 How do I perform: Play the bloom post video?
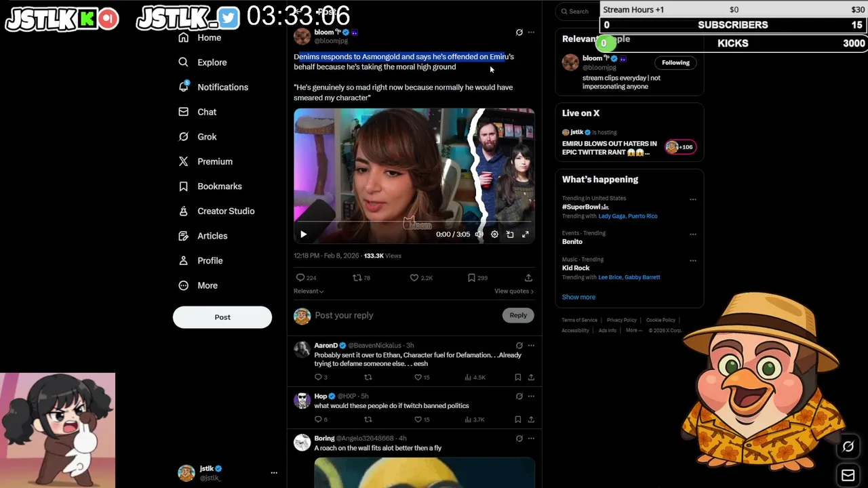(x=303, y=235)
